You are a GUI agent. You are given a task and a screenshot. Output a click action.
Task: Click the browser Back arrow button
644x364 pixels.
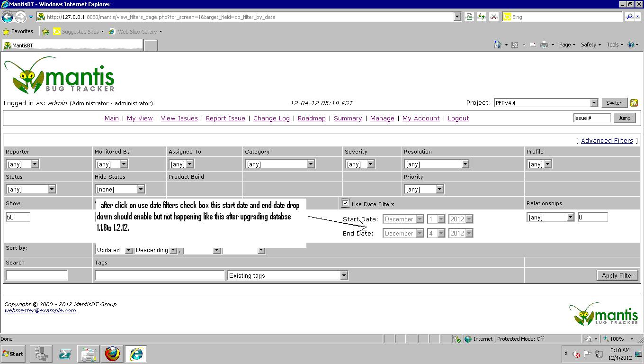[x=7, y=17]
